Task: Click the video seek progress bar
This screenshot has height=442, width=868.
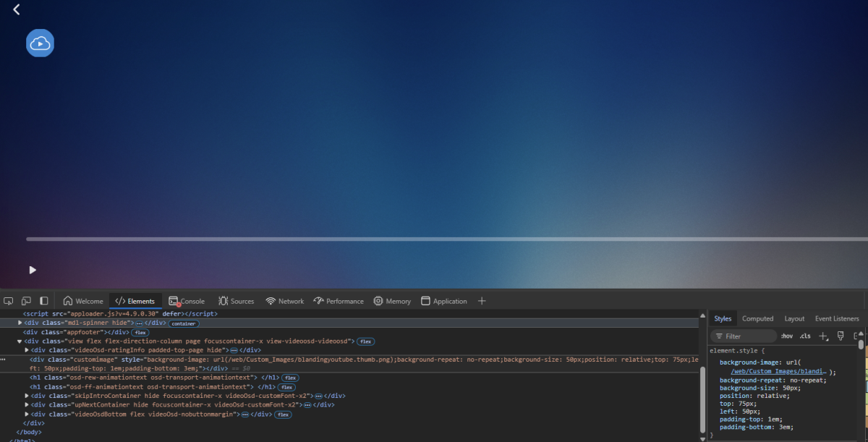Action: 434,239
